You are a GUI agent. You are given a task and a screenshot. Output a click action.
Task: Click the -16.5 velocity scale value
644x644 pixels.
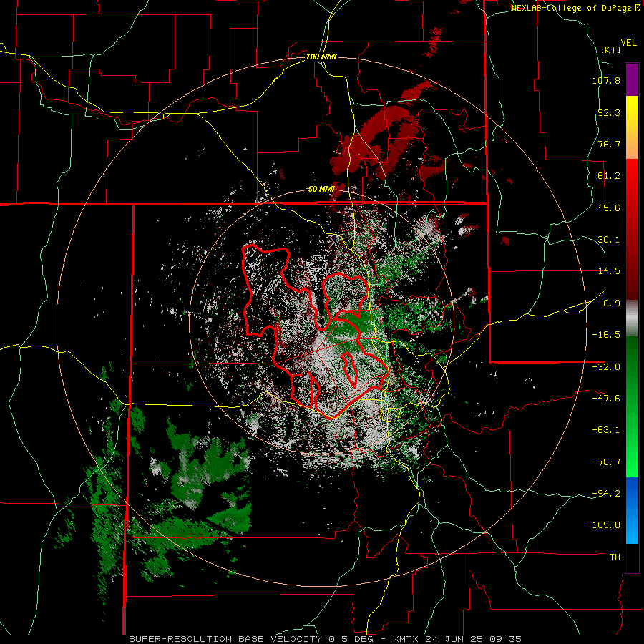point(606,335)
